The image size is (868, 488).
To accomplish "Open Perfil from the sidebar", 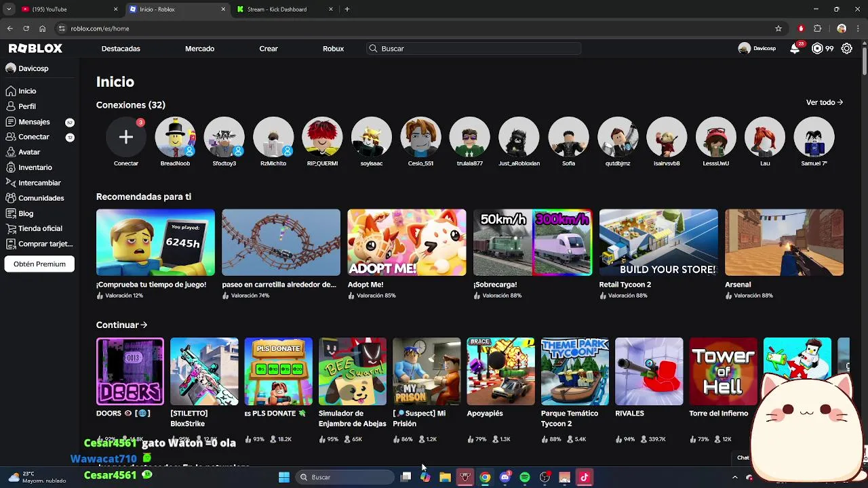I will (27, 106).
